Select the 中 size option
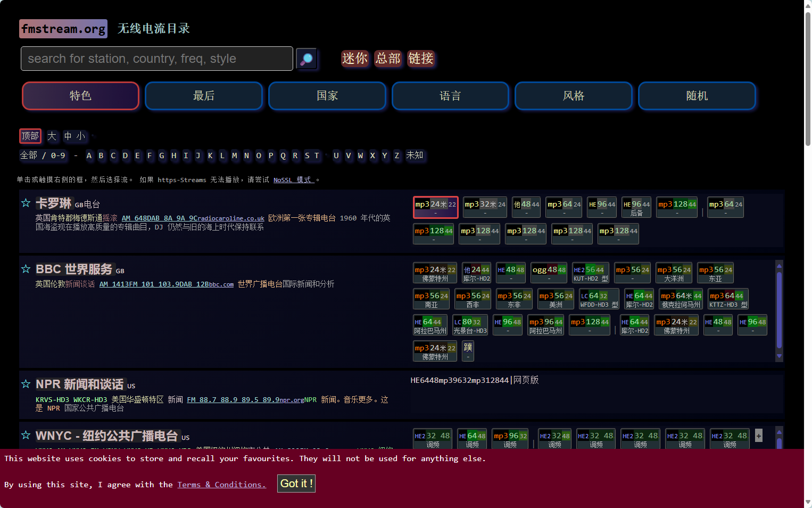The width and height of the screenshot is (812, 508). pyautogui.click(x=68, y=136)
